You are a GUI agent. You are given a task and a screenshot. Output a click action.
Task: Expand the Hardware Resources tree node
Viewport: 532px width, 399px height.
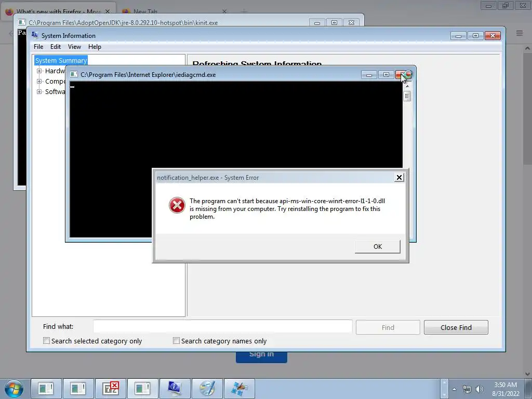point(39,71)
